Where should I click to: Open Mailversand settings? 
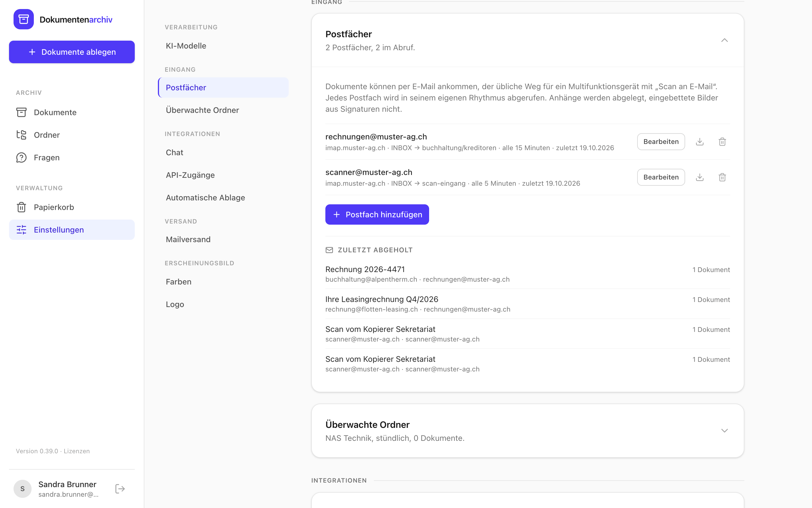223,240
